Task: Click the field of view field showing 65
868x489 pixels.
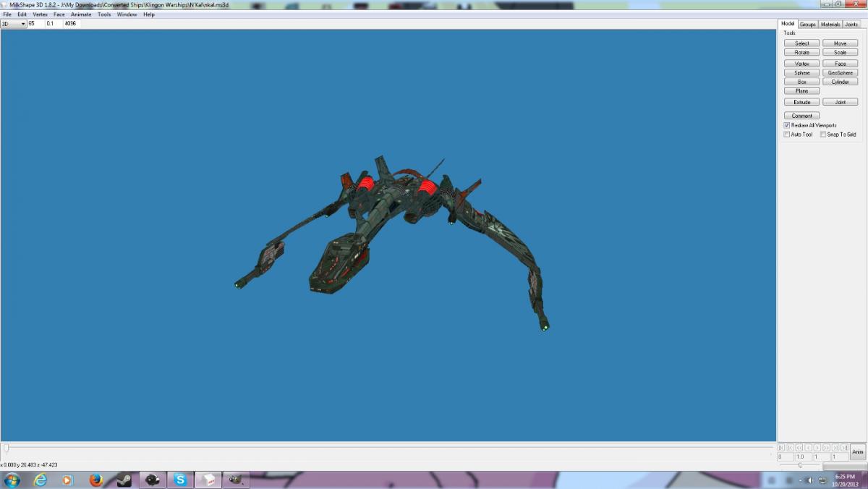Action: 35,24
